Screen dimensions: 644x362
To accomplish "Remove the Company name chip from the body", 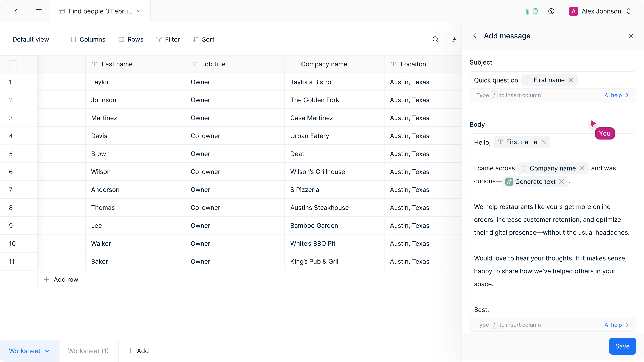I will coord(582,168).
